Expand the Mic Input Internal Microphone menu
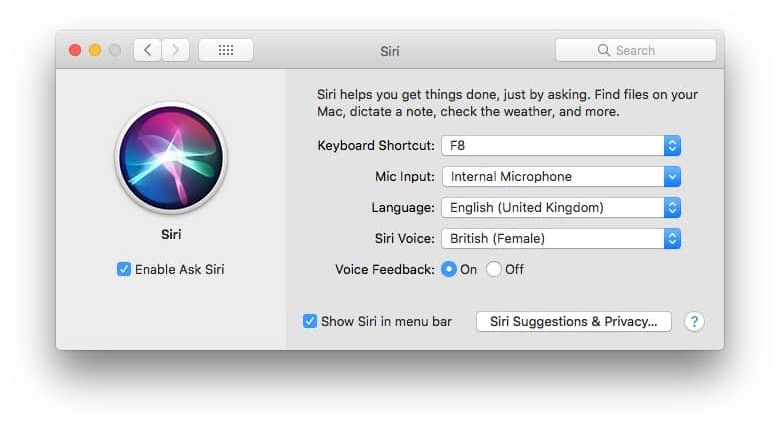779x430 pixels. pos(560,177)
